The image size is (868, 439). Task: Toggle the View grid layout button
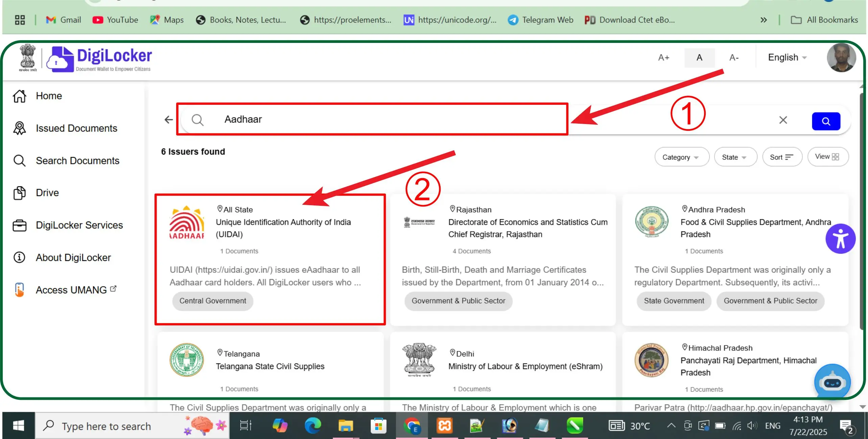827,157
